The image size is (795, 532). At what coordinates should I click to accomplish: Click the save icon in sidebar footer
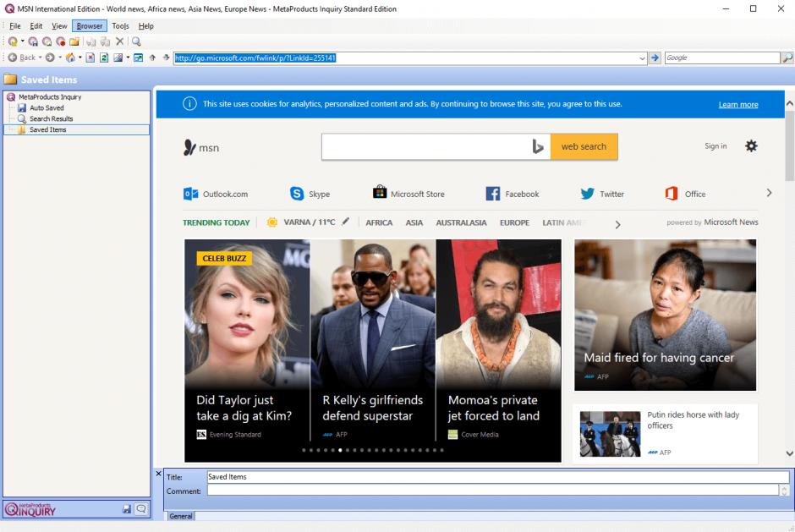click(x=127, y=508)
